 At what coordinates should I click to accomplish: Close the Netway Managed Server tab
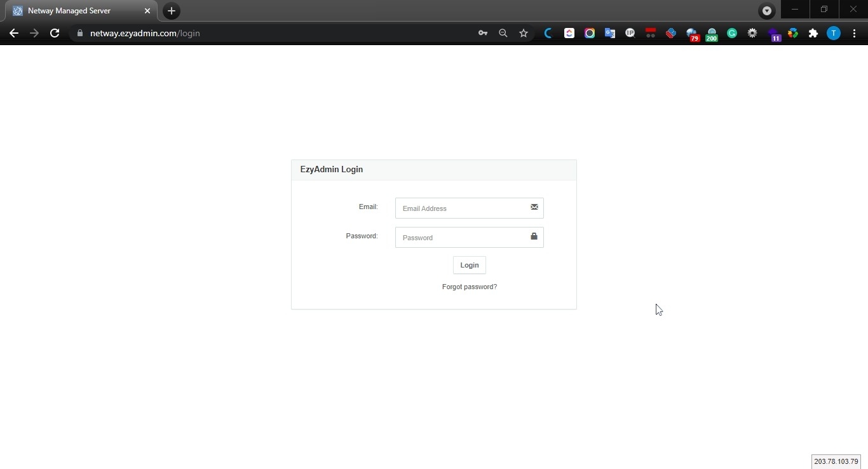(x=147, y=11)
